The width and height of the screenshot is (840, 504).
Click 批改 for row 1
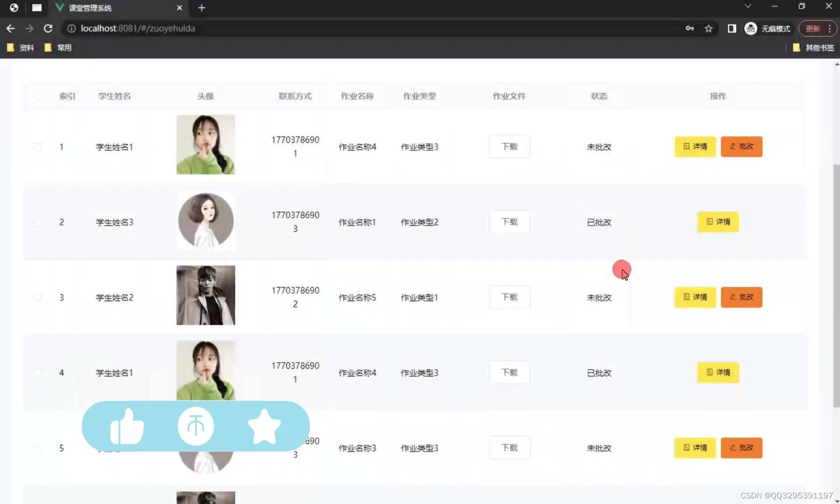[742, 147]
